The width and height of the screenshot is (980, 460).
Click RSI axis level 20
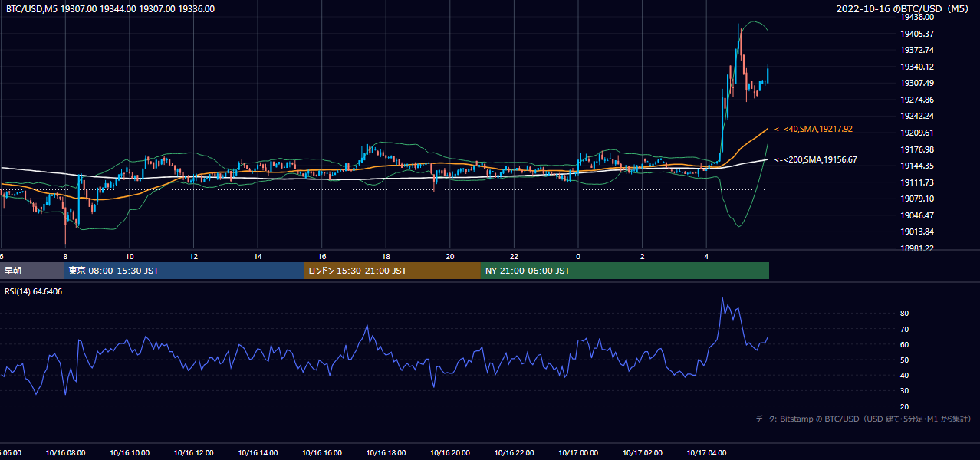(905, 406)
